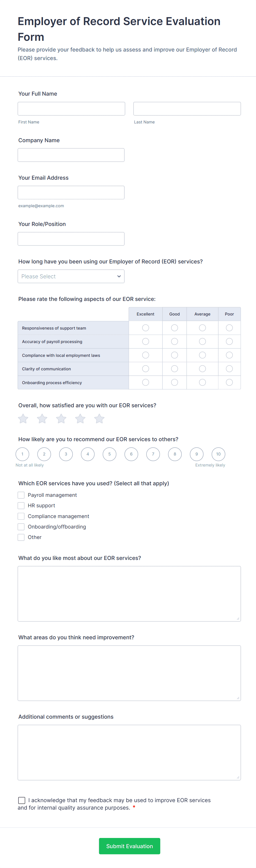Image resolution: width=256 pixels, height=868 pixels.
Task: Click the second satisfaction star
Action: (x=42, y=419)
